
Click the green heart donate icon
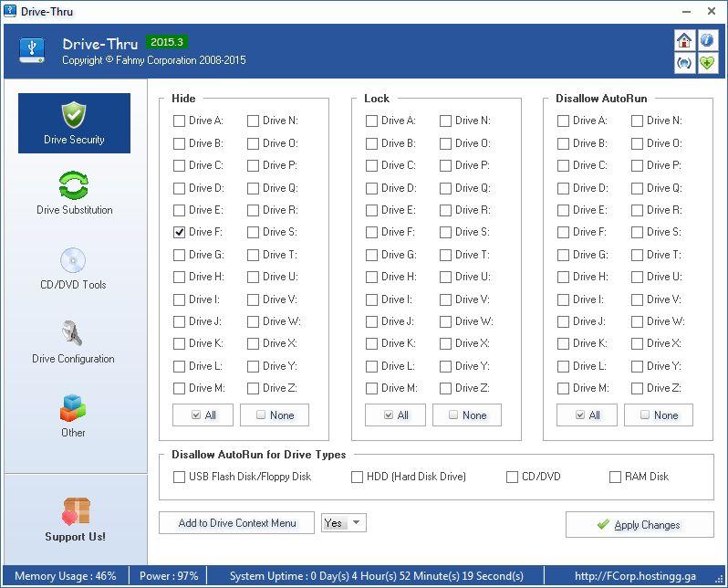(x=707, y=63)
